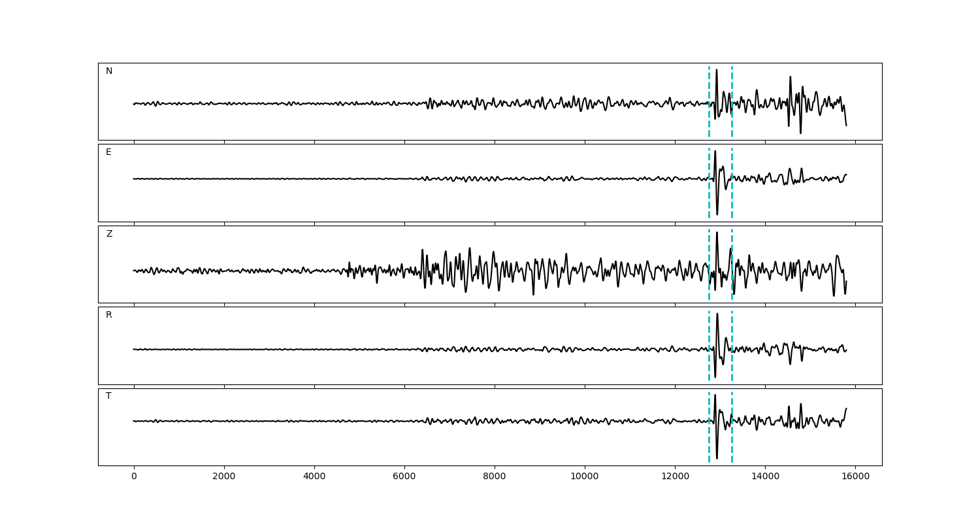Viewport: 980px width, 523px height.
Task: Select the 14000 x-axis tick label
Action: [765, 477]
